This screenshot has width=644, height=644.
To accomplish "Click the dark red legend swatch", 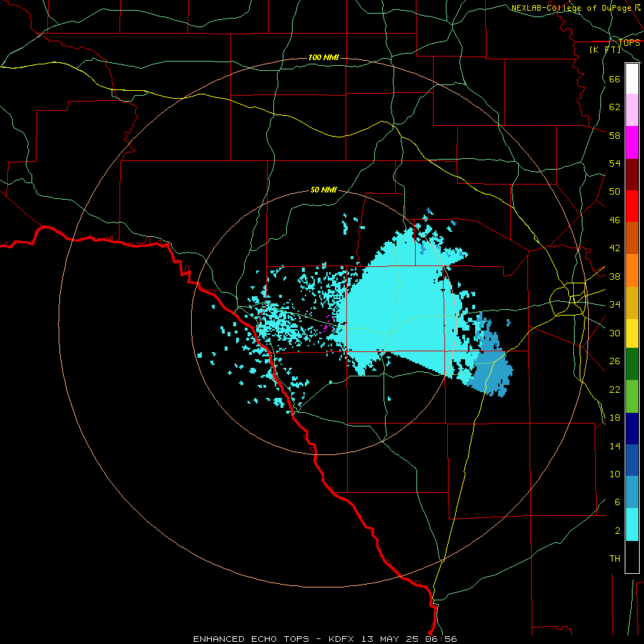I will pos(632,175).
